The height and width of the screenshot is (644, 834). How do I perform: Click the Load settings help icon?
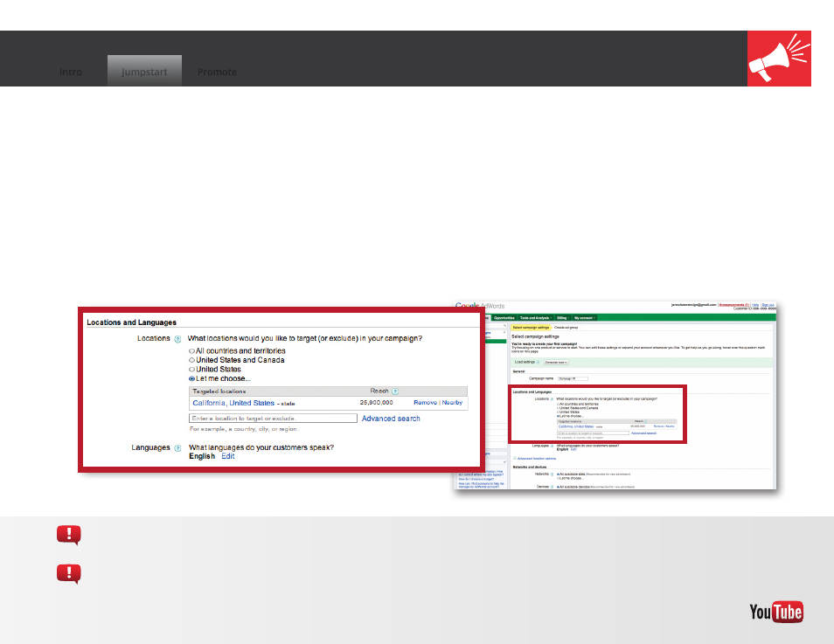538,362
